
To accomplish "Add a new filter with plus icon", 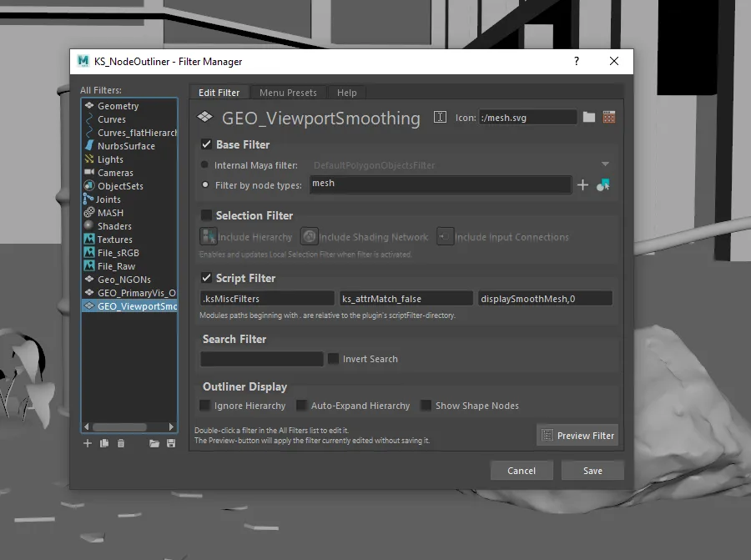I will (87, 444).
